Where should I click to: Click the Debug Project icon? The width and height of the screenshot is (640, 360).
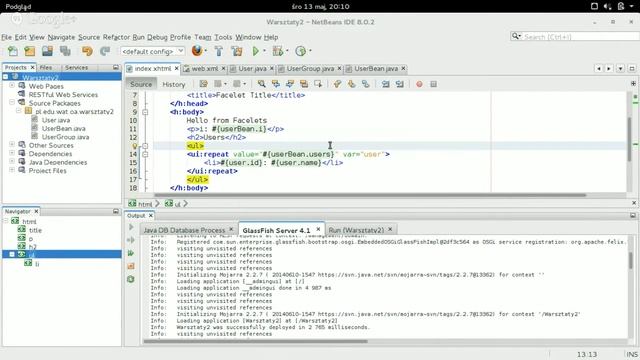[278, 51]
